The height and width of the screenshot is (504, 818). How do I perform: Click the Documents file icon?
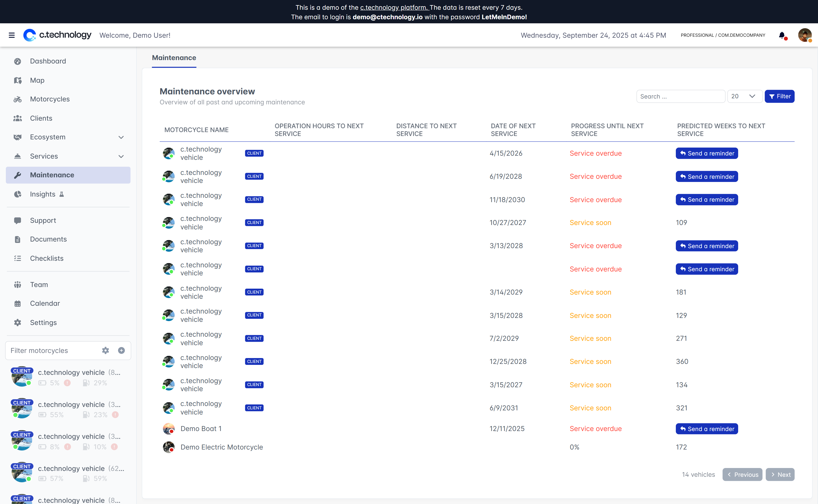click(18, 239)
